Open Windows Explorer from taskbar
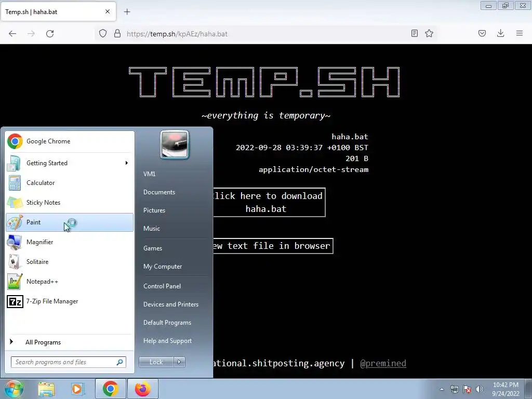Image resolution: width=532 pixels, height=399 pixels. coord(46,389)
